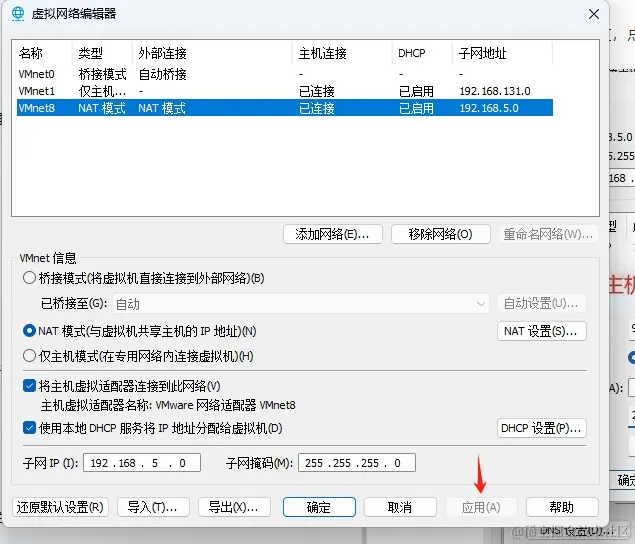Screen dimensions: 635x544
Task: Click the 子网掩码 input field
Action: tap(357, 463)
